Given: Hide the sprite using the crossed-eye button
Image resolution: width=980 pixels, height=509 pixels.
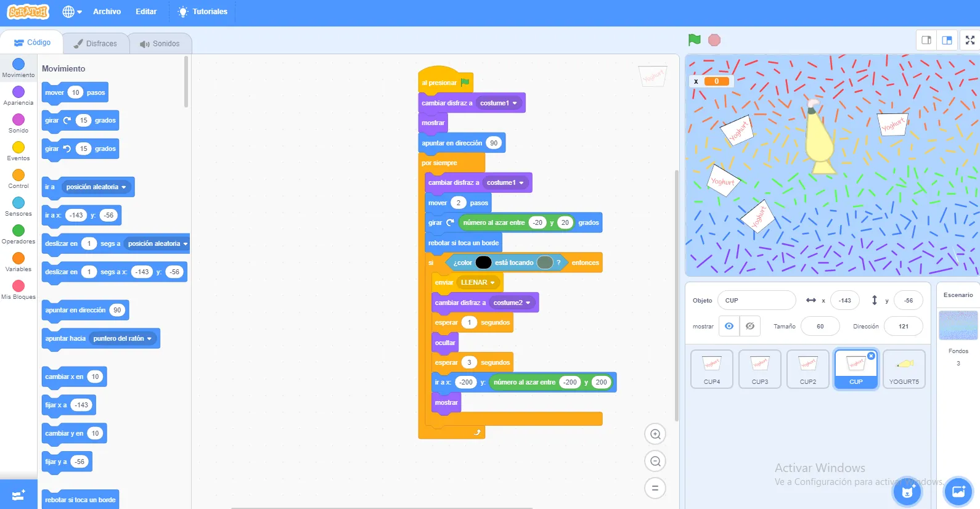Looking at the screenshot, I should click(750, 326).
